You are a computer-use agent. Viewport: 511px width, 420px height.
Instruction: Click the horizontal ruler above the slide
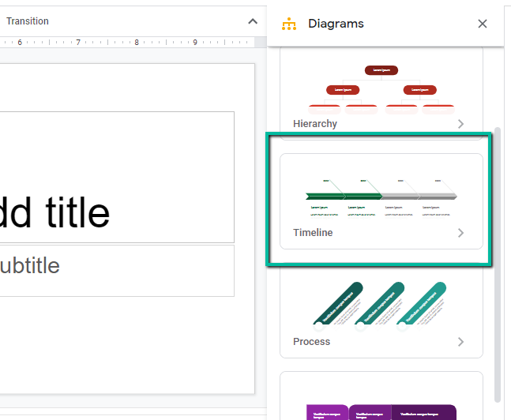(126, 42)
